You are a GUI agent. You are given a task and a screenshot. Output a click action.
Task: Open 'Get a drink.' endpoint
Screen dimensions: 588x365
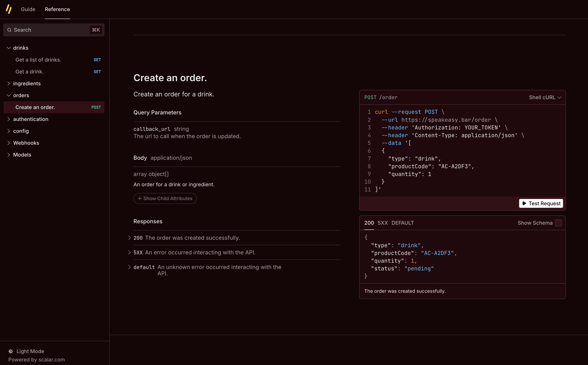(x=54, y=72)
